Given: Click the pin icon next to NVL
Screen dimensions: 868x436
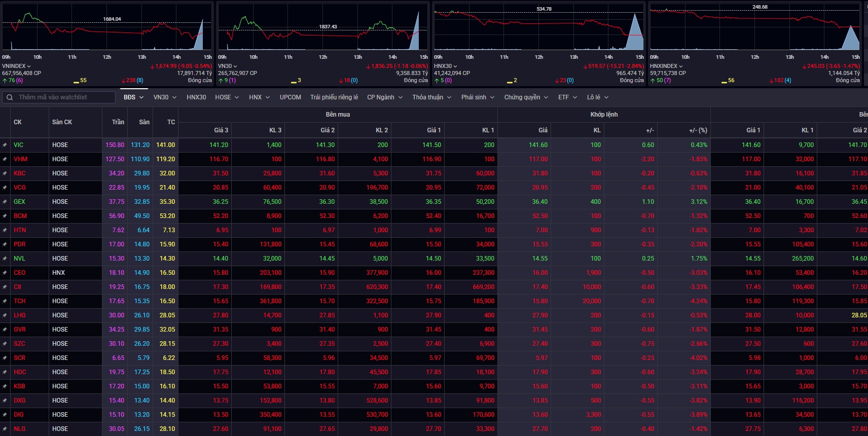Looking at the screenshot, I should [5, 259].
